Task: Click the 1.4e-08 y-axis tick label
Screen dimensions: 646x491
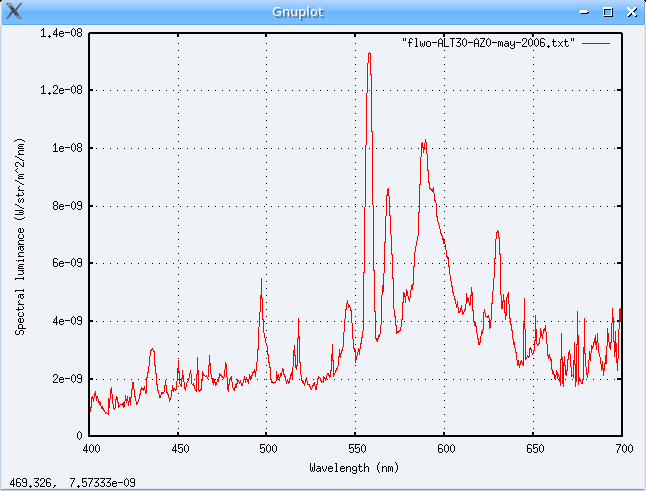Action: [62, 32]
